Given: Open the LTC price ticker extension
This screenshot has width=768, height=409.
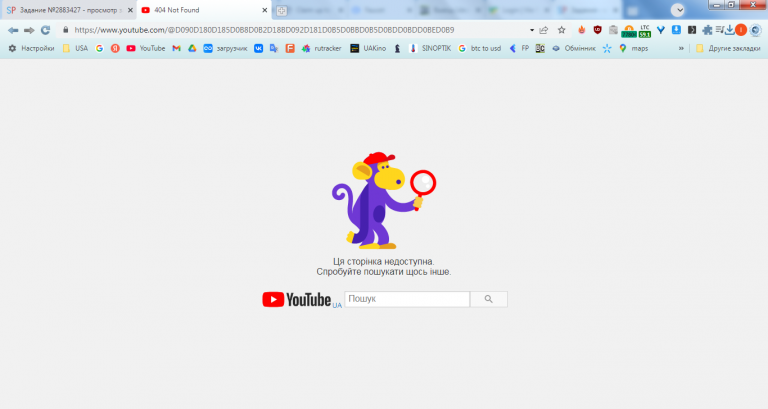Looking at the screenshot, I should click(645, 31).
